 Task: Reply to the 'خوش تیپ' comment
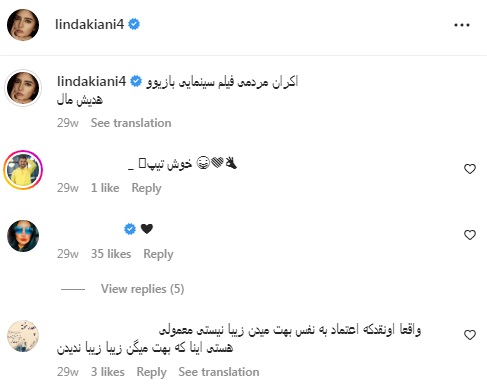(x=146, y=188)
